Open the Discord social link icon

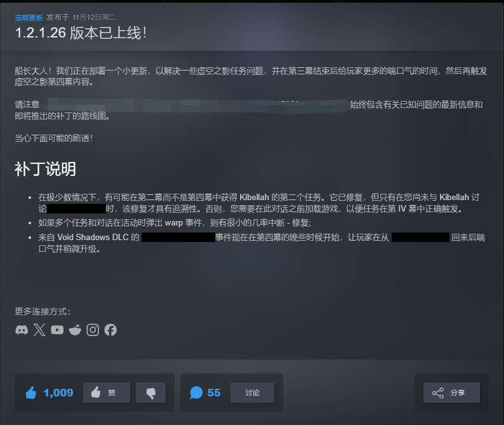pyautogui.click(x=22, y=330)
